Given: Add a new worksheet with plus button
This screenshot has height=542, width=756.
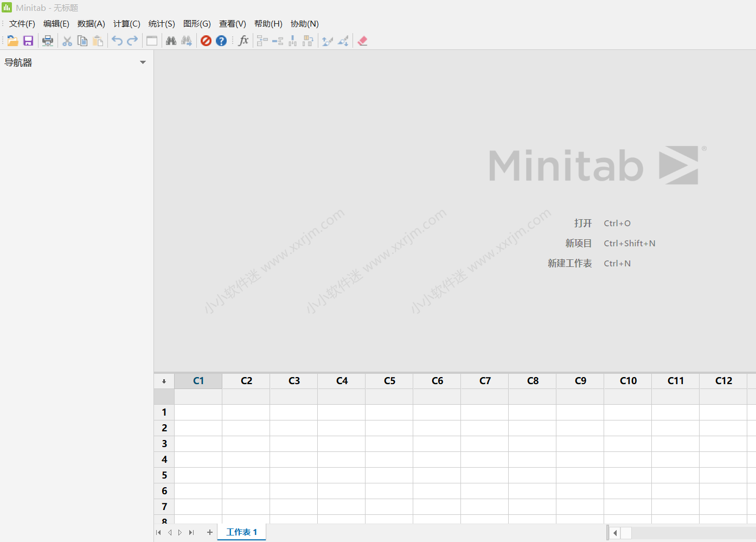Looking at the screenshot, I should [210, 532].
